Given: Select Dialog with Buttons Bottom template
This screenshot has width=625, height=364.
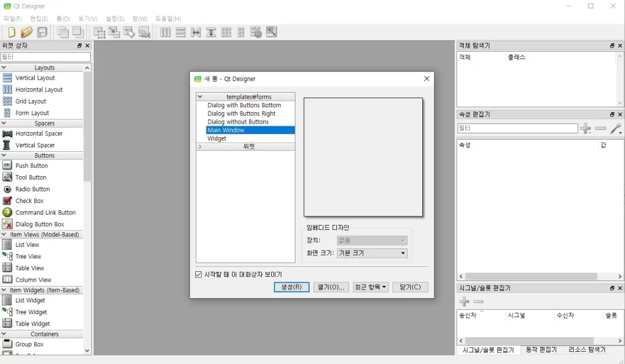Looking at the screenshot, I should pyautogui.click(x=244, y=105).
